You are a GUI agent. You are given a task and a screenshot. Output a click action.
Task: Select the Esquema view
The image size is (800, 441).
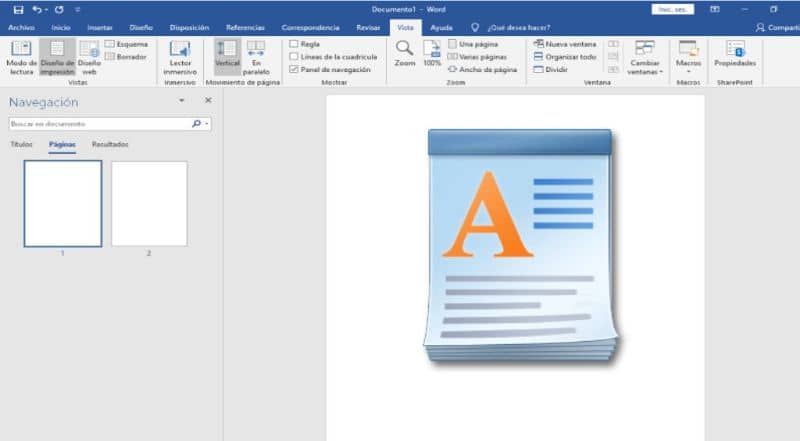tap(127, 44)
